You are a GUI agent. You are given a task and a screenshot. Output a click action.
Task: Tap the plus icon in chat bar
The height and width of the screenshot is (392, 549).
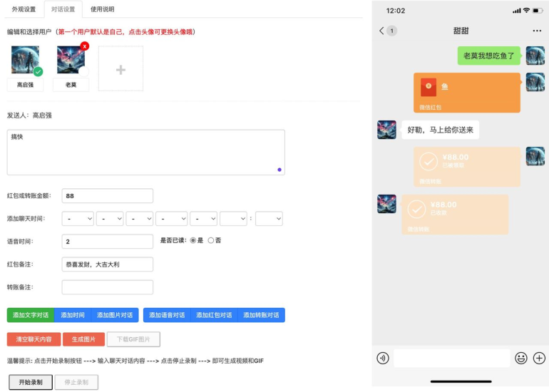click(539, 359)
